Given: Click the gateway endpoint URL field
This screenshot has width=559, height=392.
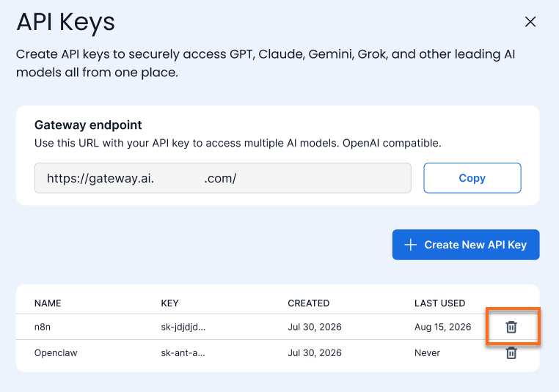Looking at the screenshot, I should tap(223, 178).
